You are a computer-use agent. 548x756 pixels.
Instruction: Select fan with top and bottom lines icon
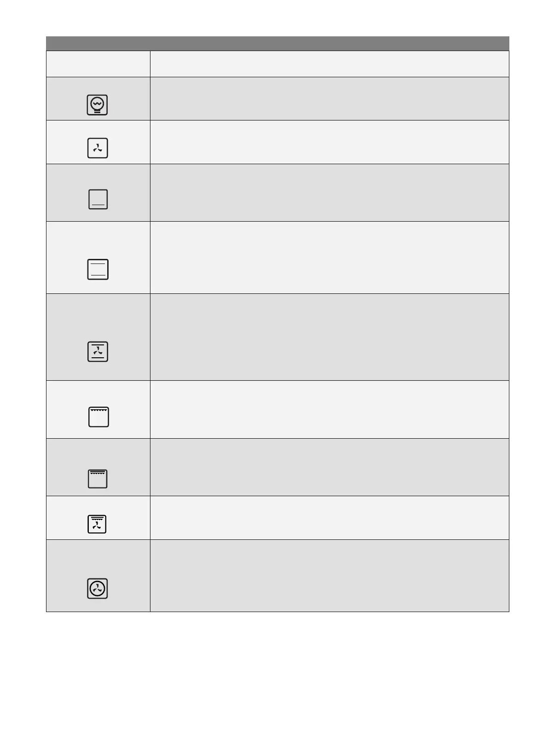[98, 352]
